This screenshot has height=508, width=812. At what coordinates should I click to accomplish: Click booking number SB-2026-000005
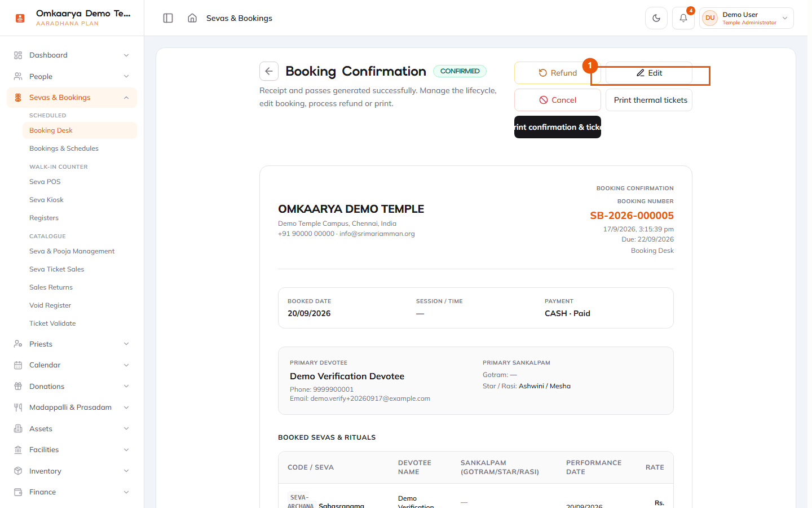(x=632, y=216)
